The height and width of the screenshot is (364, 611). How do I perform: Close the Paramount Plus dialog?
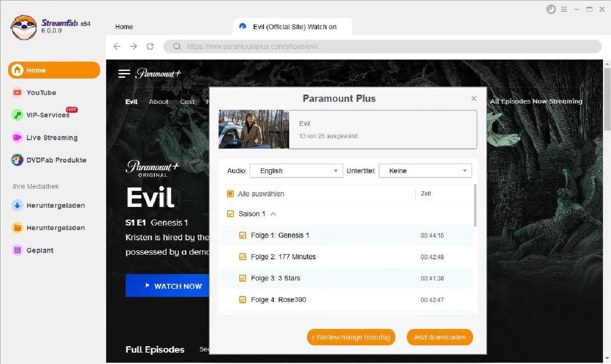coord(474,98)
